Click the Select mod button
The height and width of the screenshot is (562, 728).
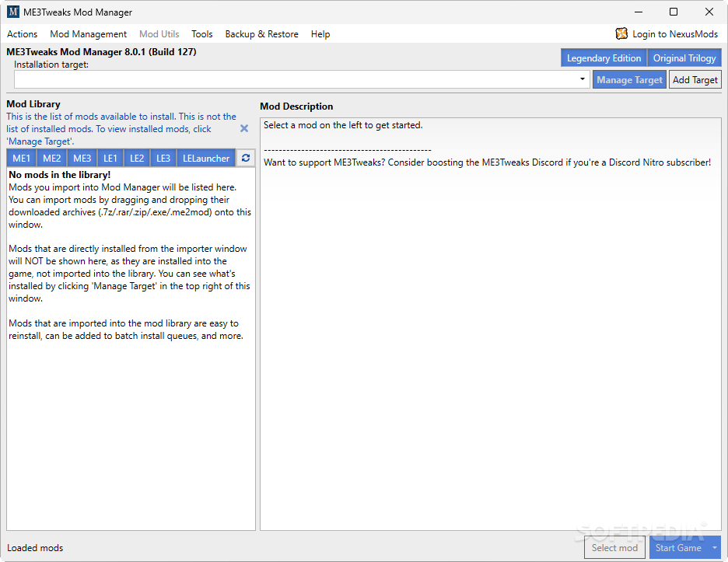coord(614,547)
